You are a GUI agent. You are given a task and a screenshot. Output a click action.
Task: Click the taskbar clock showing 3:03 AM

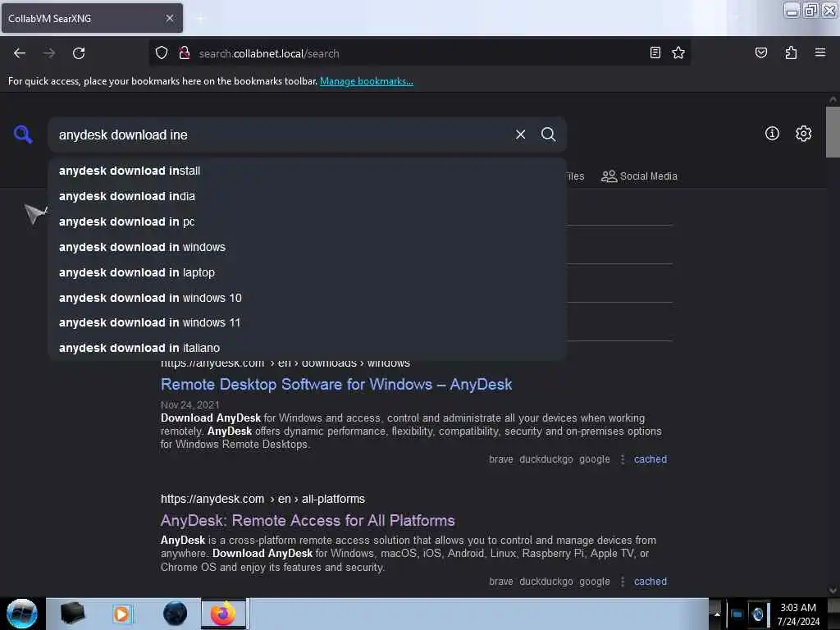(x=798, y=614)
